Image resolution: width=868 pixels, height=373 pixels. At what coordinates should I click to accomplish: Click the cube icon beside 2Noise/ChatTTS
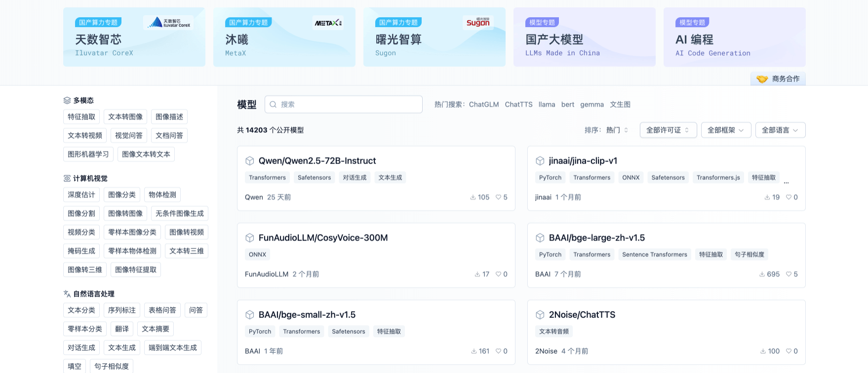tap(540, 315)
